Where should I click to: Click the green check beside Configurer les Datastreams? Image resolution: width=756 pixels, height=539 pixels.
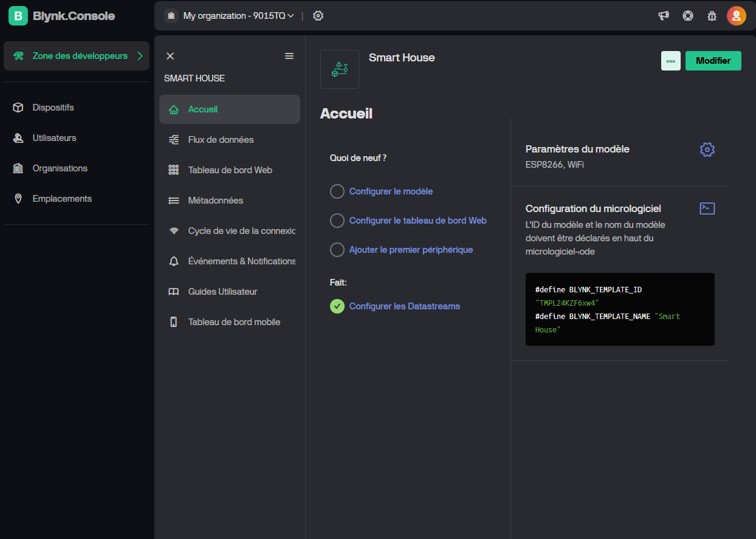[x=337, y=306]
